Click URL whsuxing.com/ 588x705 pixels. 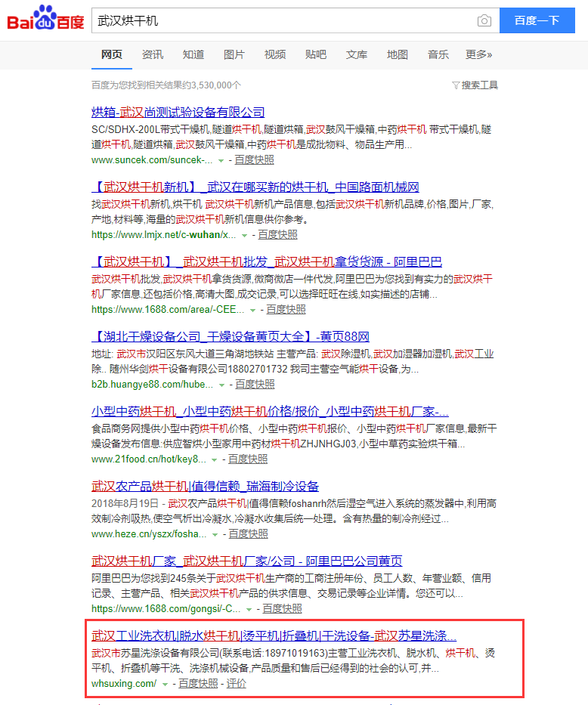(x=124, y=683)
